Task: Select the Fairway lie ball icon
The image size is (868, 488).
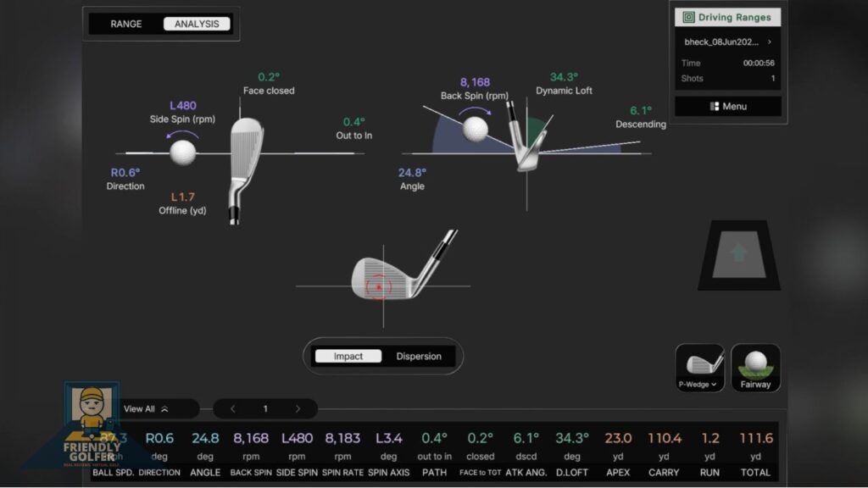Action: point(755,368)
